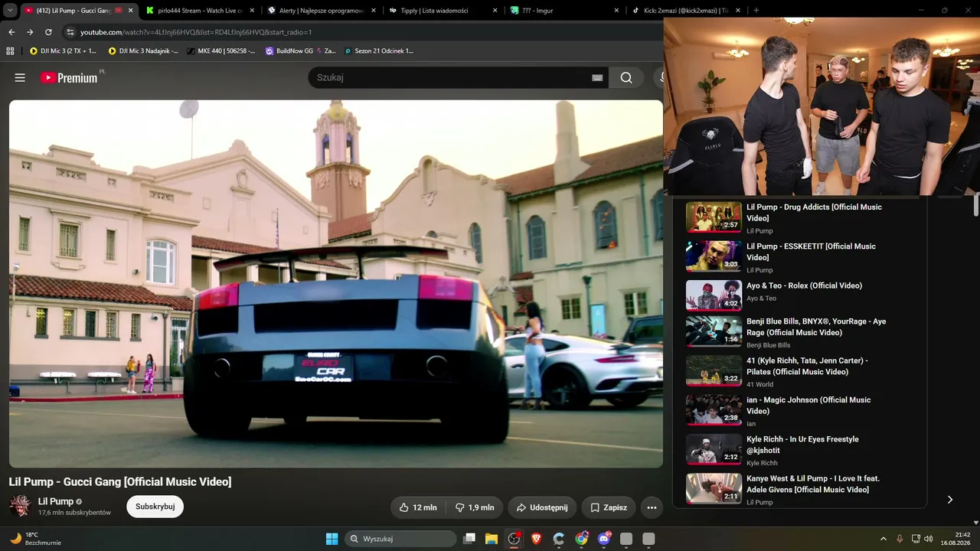The image size is (980, 551).
Task: Open new browser tab with plus button
Action: [x=756, y=11]
